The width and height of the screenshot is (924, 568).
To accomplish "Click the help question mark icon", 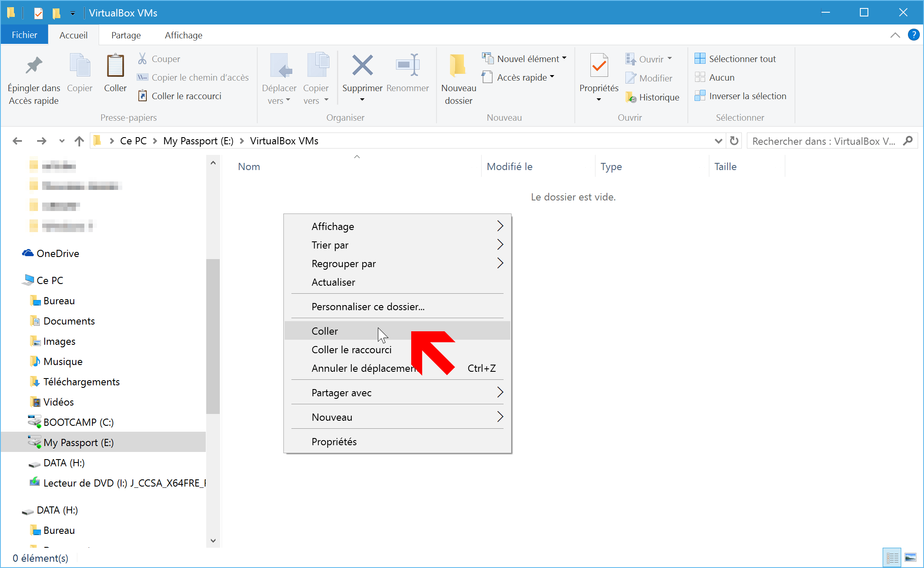I will click(x=913, y=35).
